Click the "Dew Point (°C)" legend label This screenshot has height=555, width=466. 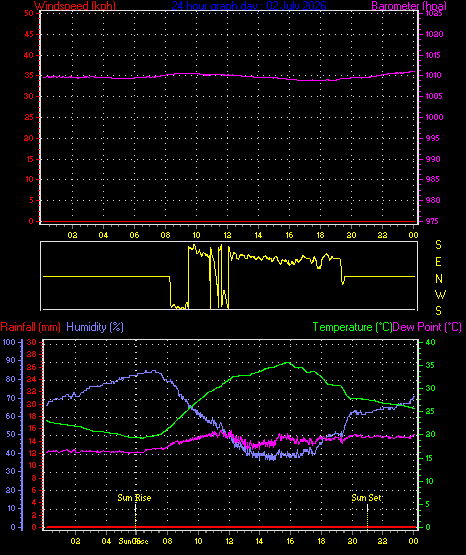[427, 327]
